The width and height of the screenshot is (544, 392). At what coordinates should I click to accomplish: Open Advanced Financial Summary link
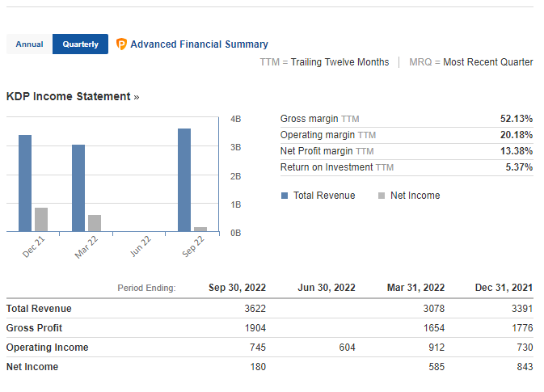[199, 44]
